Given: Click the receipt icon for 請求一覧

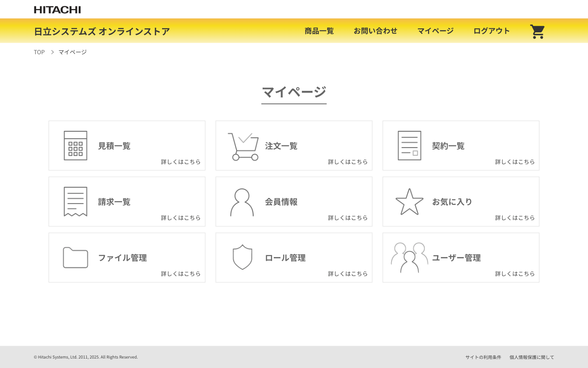Looking at the screenshot, I should pos(75,201).
